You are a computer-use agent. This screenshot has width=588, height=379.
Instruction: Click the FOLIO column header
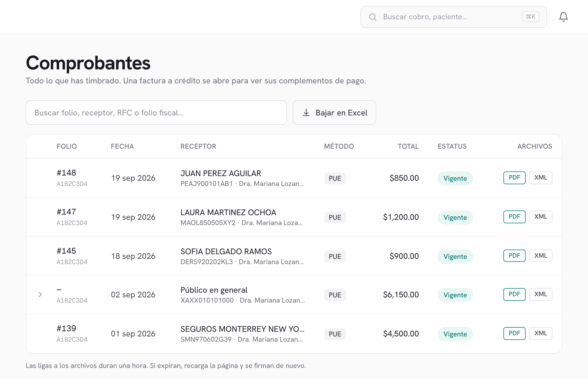coord(66,146)
